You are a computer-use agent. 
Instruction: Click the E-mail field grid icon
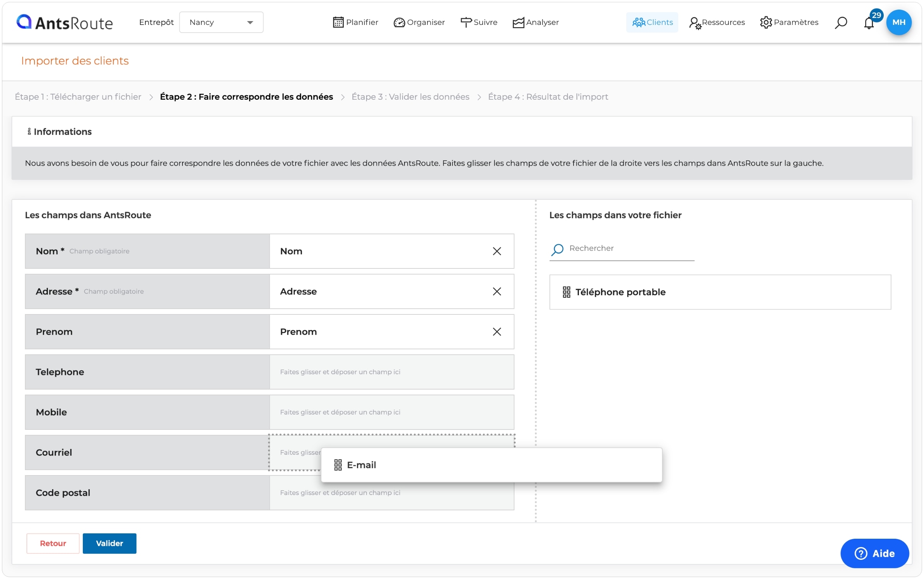338,465
